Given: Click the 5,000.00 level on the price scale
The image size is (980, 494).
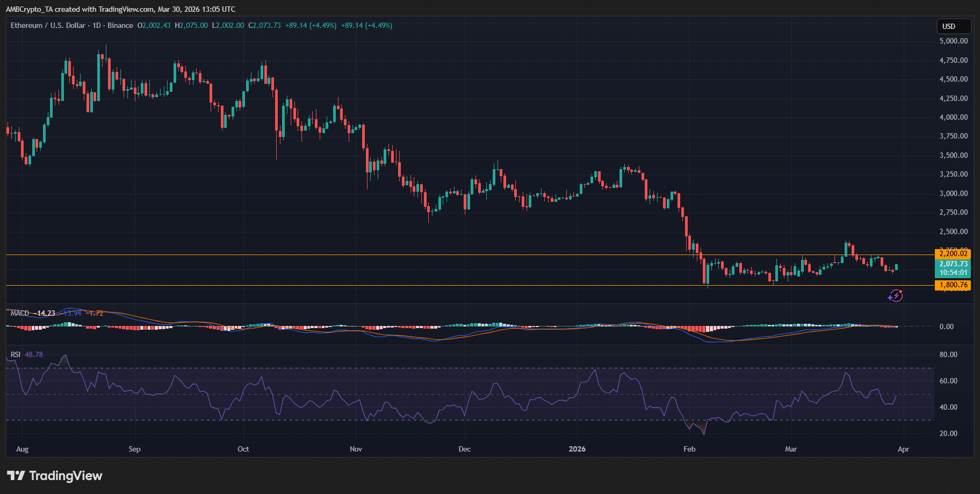Looking at the screenshot, I should [953, 41].
